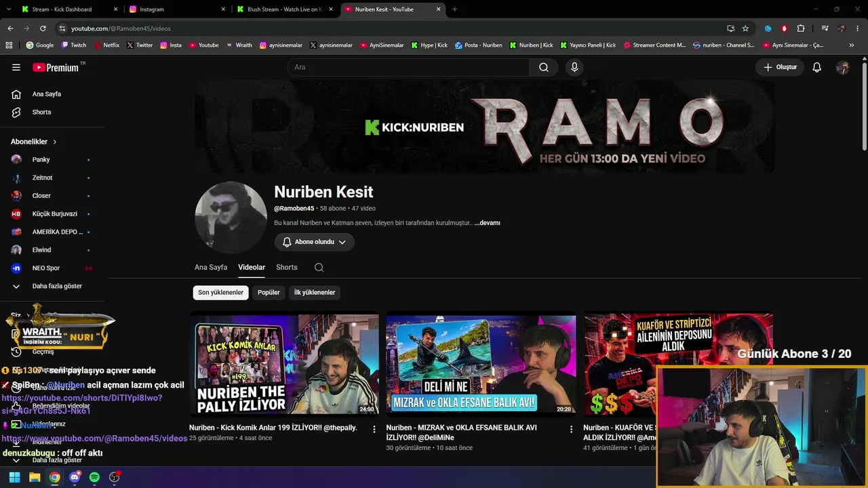Viewport: 868px width, 488px height.
Task: Filter videos by Son yüklenenler
Action: point(220,293)
